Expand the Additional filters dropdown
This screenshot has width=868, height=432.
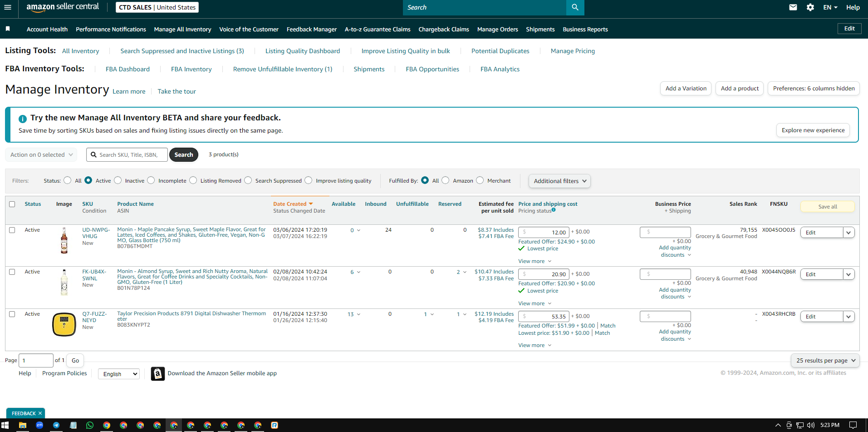(x=559, y=181)
